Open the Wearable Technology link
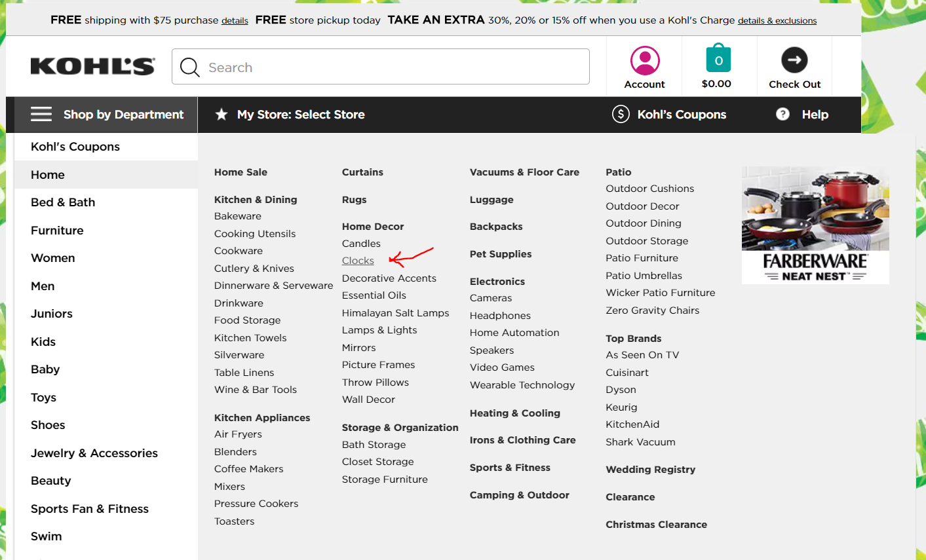 coord(522,385)
